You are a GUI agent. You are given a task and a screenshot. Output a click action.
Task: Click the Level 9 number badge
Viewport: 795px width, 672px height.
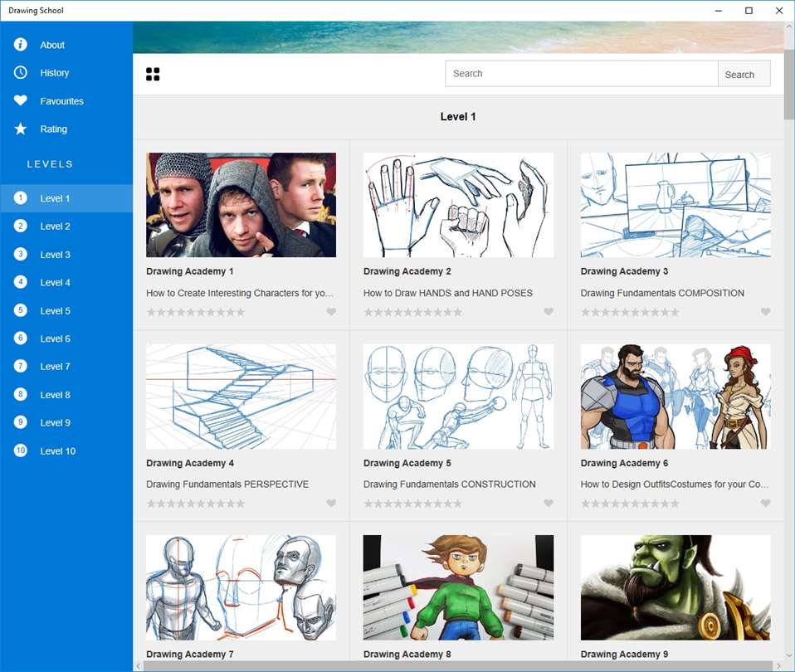point(20,422)
